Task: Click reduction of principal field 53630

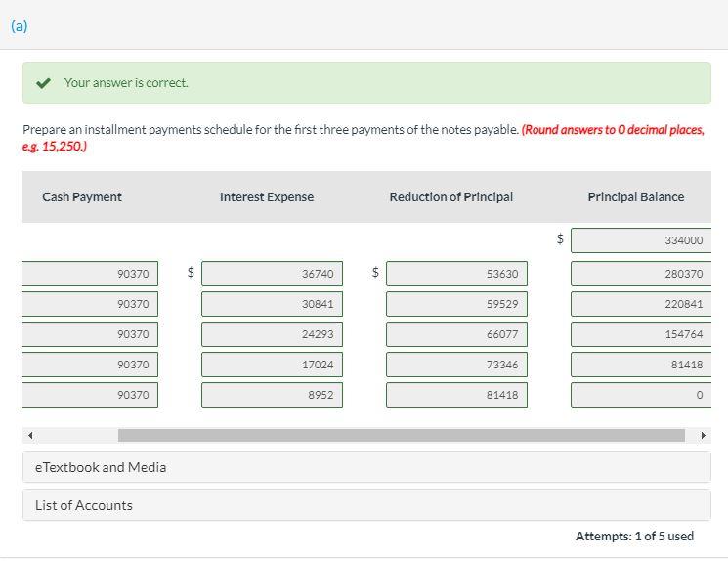Action: tap(457, 274)
